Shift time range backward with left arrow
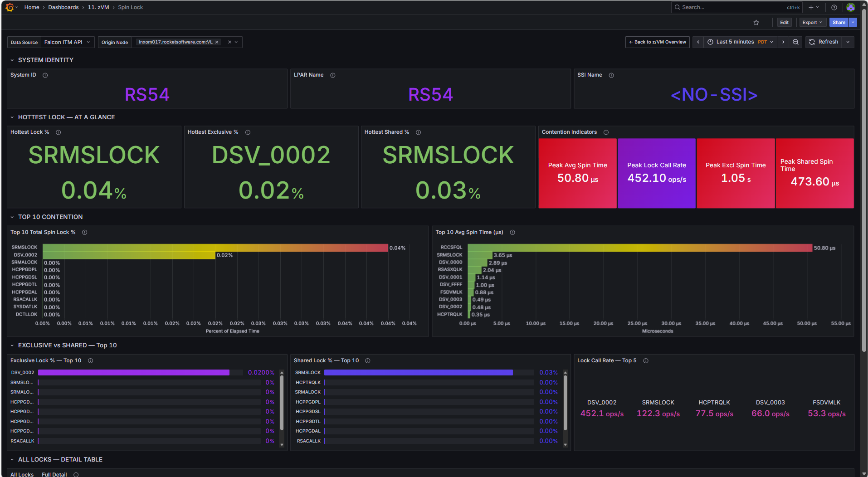Viewport: 868px width, 477px height. point(698,42)
